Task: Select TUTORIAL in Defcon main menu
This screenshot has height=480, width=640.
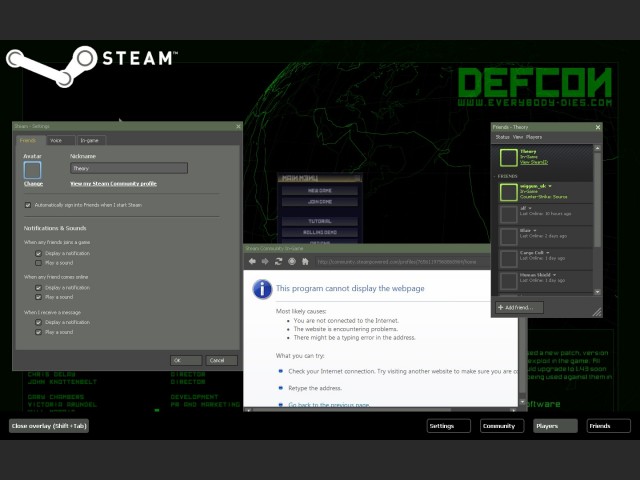Action: [320, 221]
